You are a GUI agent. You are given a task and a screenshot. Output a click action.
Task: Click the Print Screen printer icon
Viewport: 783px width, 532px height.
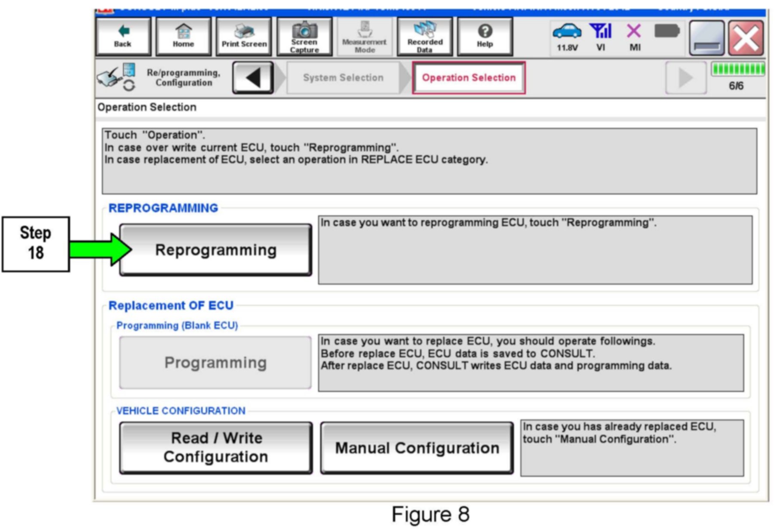(x=244, y=36)
